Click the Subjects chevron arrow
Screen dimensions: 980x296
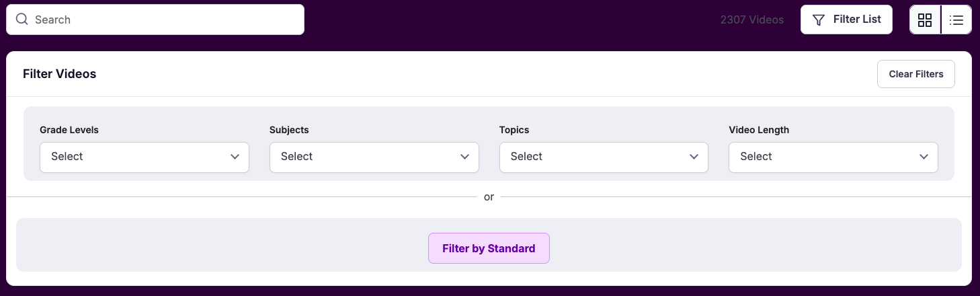pos(465,157)
